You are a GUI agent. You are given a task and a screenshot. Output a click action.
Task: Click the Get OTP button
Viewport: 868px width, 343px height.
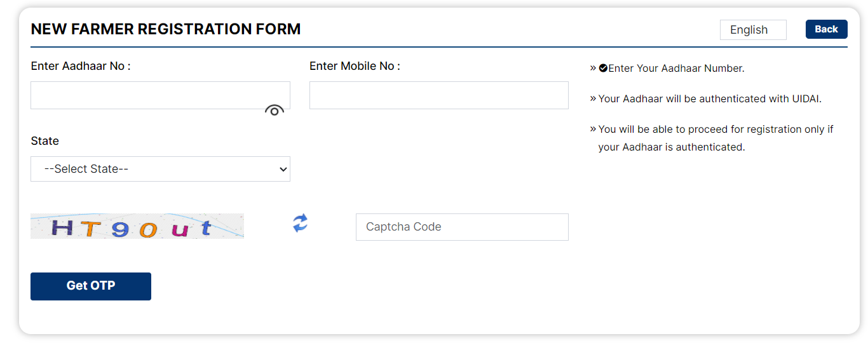point(91,286)
